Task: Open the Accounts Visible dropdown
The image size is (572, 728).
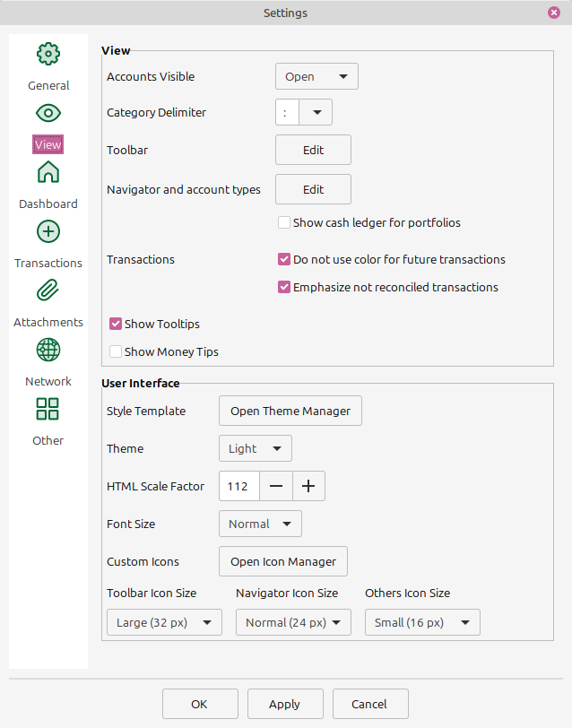Action: pyautogui.click(x=316, y=76)
